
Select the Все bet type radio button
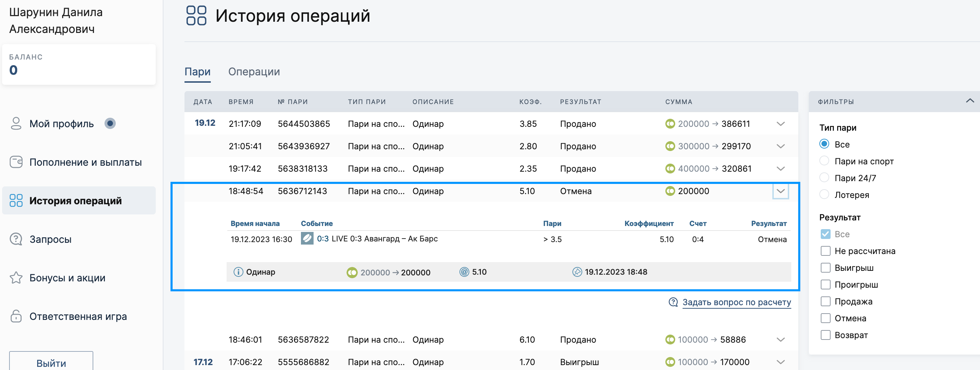[x=824, y=144]
